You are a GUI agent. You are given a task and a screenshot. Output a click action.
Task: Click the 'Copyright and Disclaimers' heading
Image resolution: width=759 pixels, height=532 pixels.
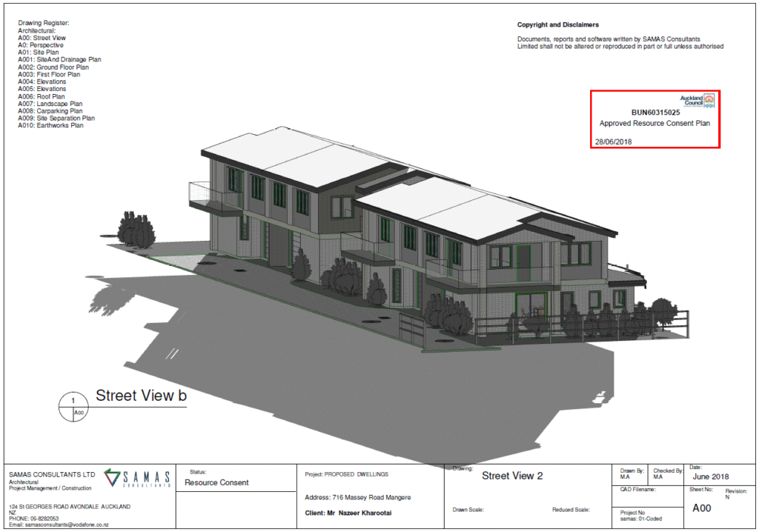(x=557, y=24)
